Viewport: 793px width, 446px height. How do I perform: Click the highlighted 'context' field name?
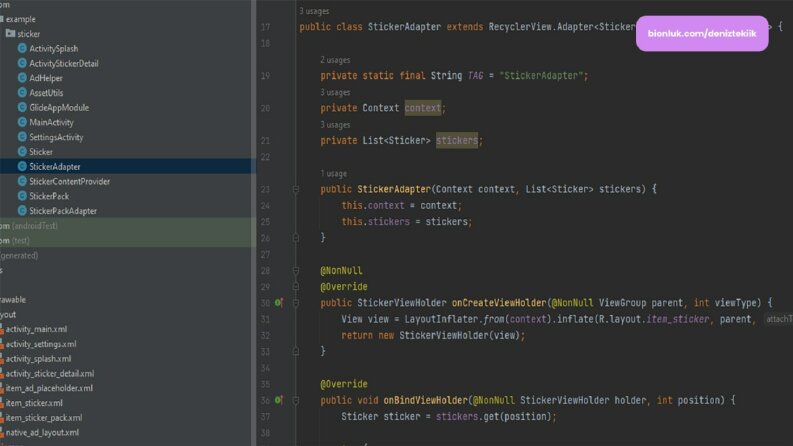click(x=423, y=108)
